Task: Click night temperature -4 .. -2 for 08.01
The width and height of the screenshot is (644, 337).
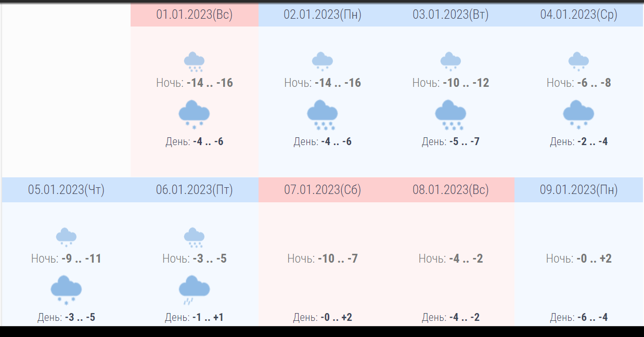Action: (x=466, y=258)
